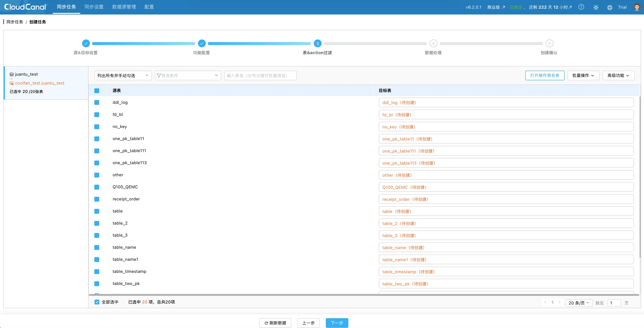Go to previous page arrow in pagination

point(545,302)
